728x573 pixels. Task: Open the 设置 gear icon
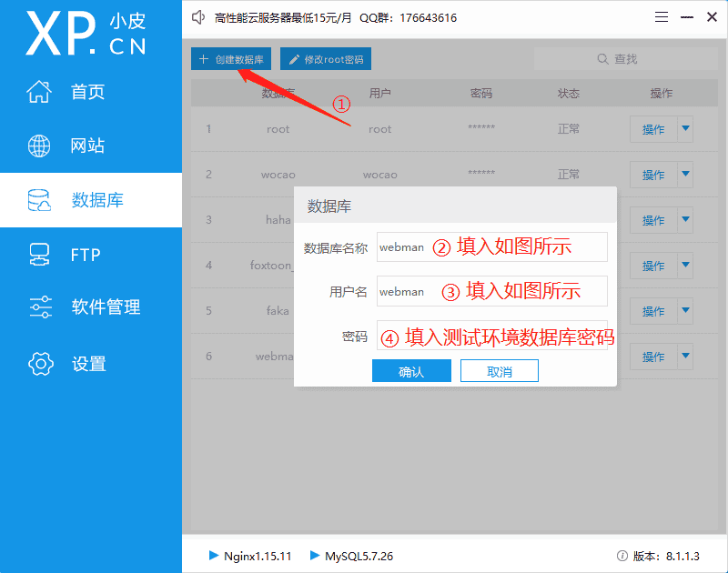click(40, 363)
